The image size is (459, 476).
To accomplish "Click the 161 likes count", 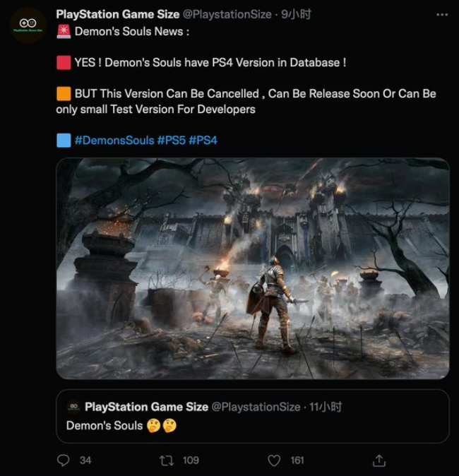I will pos(297,460).
